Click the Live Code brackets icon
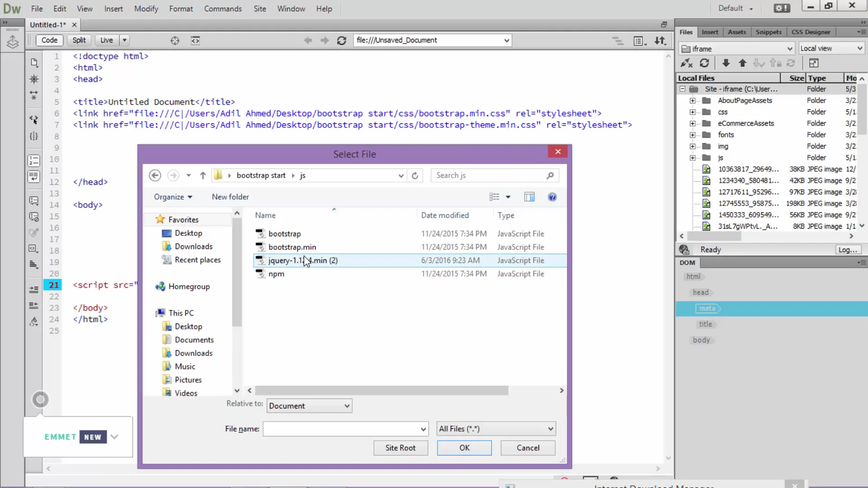868x488 pixels. pos(195,41)
